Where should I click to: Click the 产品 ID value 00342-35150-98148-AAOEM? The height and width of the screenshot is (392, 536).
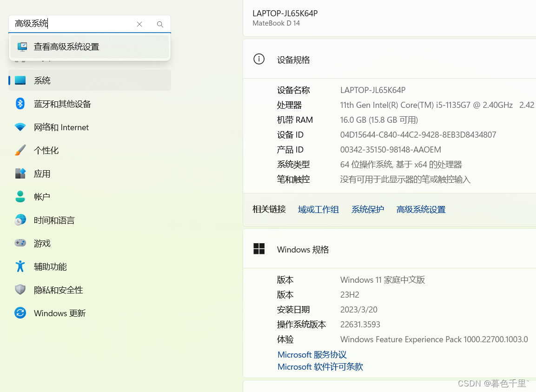[x=390, y=150]
